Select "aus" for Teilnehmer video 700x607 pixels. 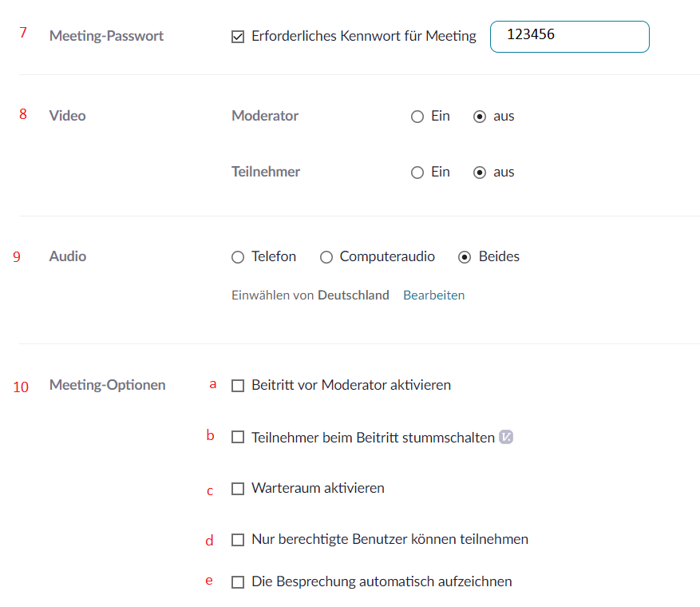click(480, 173)
